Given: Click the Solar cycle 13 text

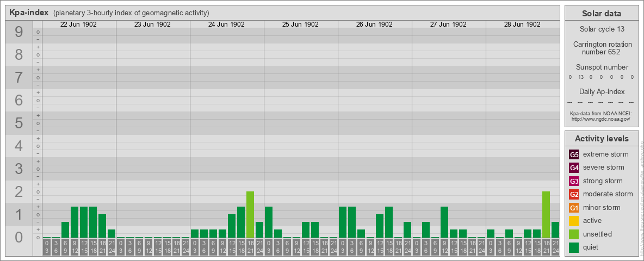Looking at the screenshot, I should pyautogui.click(x=602, y=29).
